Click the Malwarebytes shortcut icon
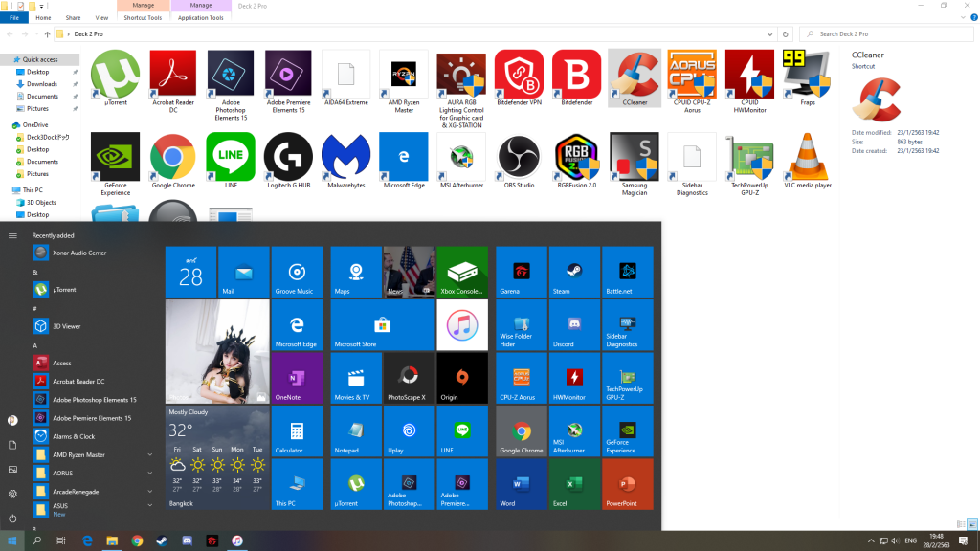 (x=346, y=161)
